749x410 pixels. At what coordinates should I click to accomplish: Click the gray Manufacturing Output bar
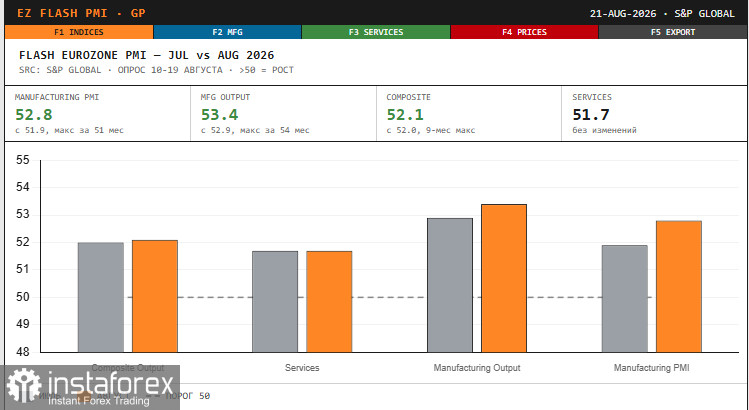(450, 285)
